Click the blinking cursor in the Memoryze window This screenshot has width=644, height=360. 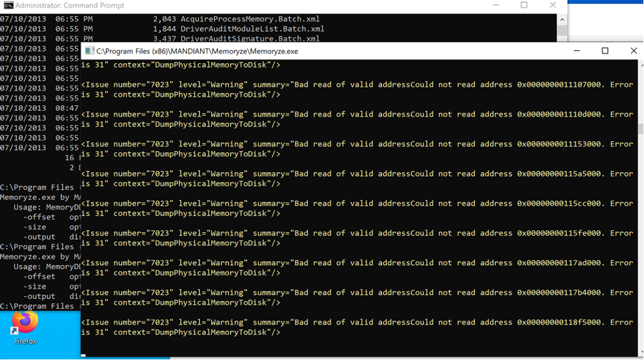tap(83, 355)
